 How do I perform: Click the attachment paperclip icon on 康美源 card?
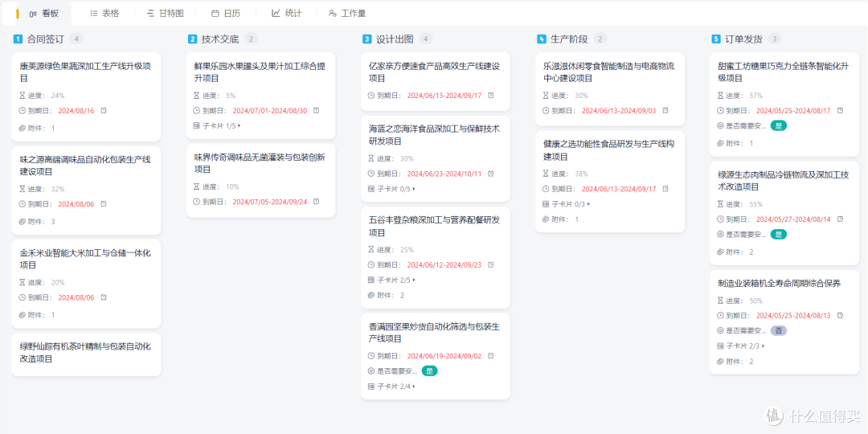pyautogui.click(x=23, y=129)
